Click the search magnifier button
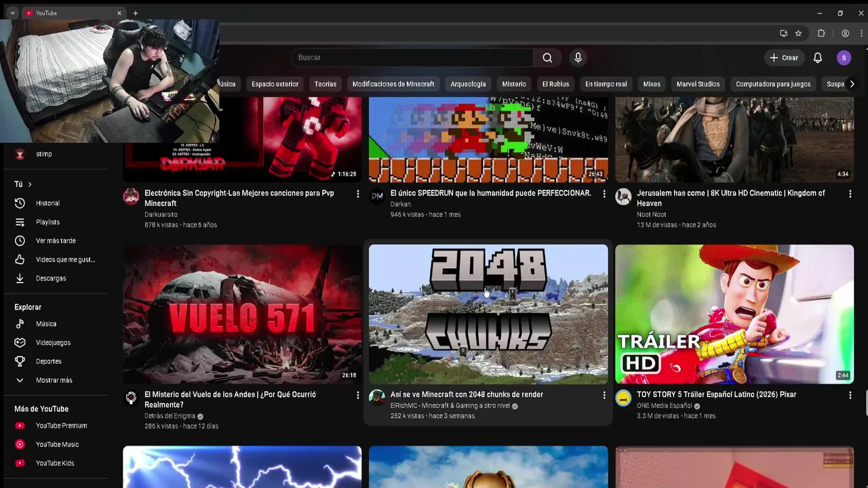The height and width of the screenshot is (488, 868). coord(547,58)
